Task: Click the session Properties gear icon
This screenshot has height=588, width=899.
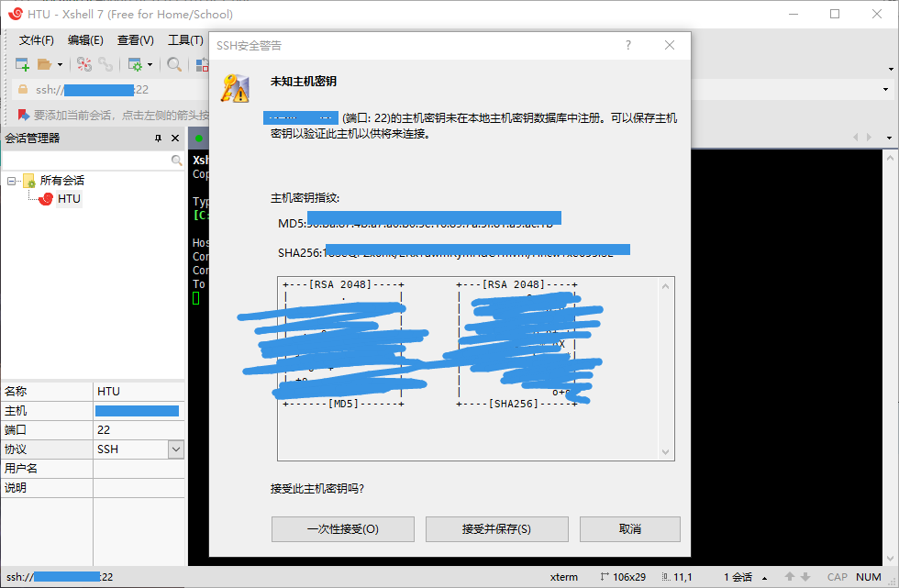Action: 135,64
